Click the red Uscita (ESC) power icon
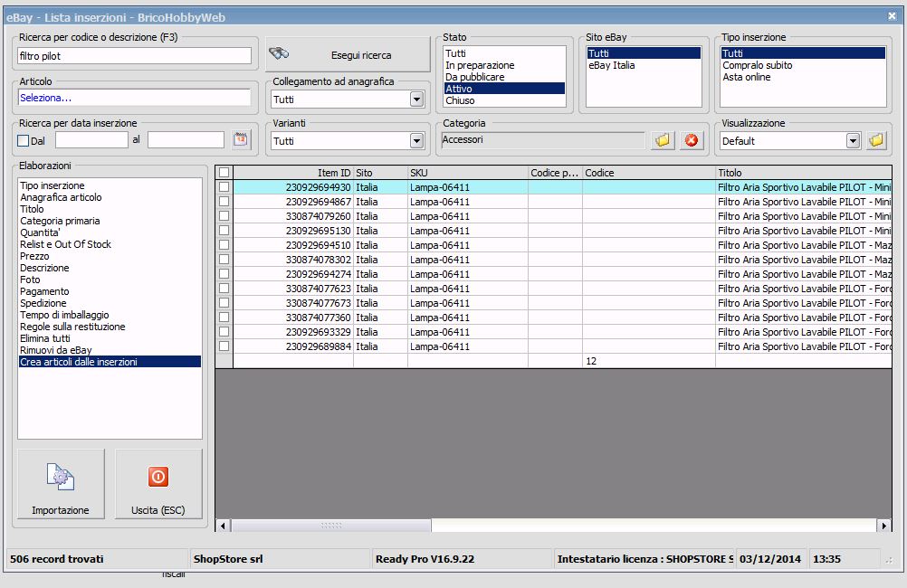This screenshot has height=588, width=907. click(x=158, y=477)
